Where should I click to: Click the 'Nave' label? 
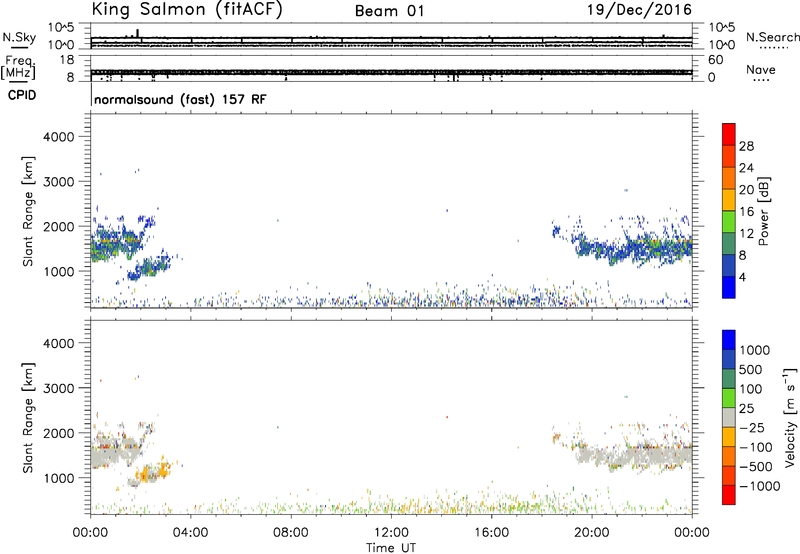[x=761, y=70]
